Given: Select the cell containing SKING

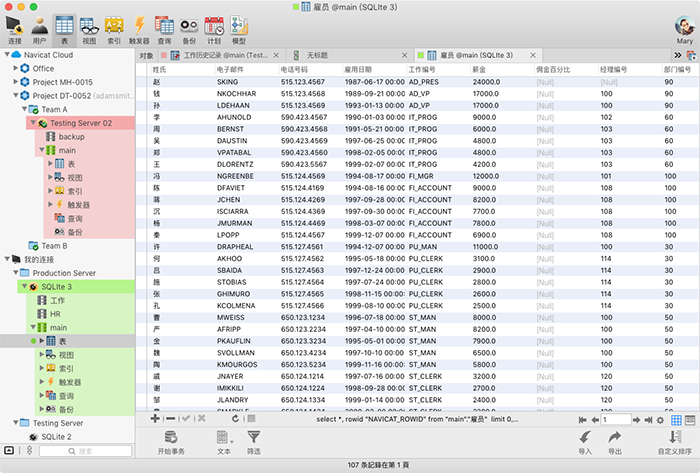Looking at the screenshot, I should [246, 82].
